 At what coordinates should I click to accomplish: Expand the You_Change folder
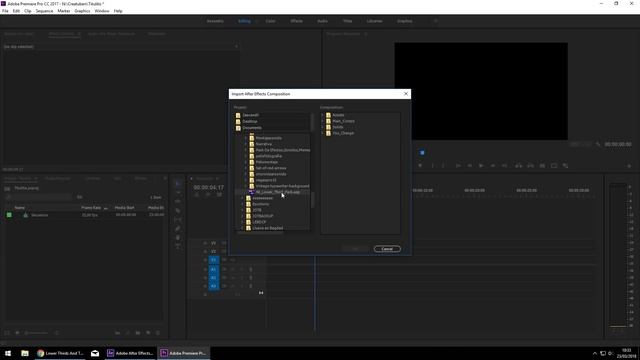322,133
